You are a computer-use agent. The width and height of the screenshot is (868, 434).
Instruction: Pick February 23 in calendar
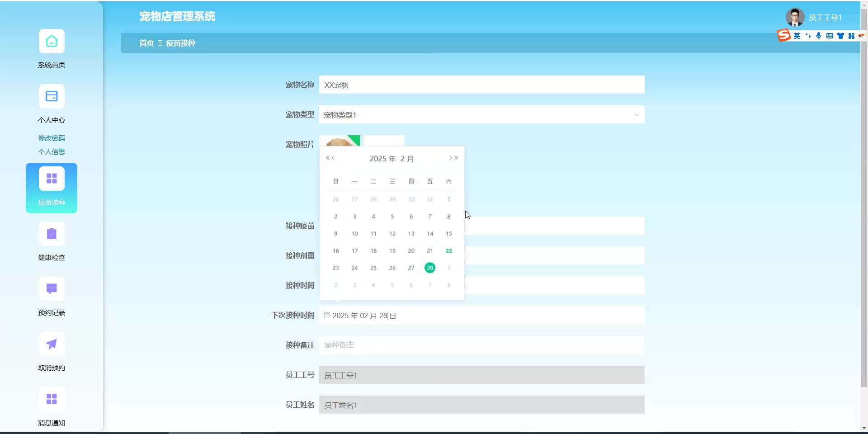[335, 268]
